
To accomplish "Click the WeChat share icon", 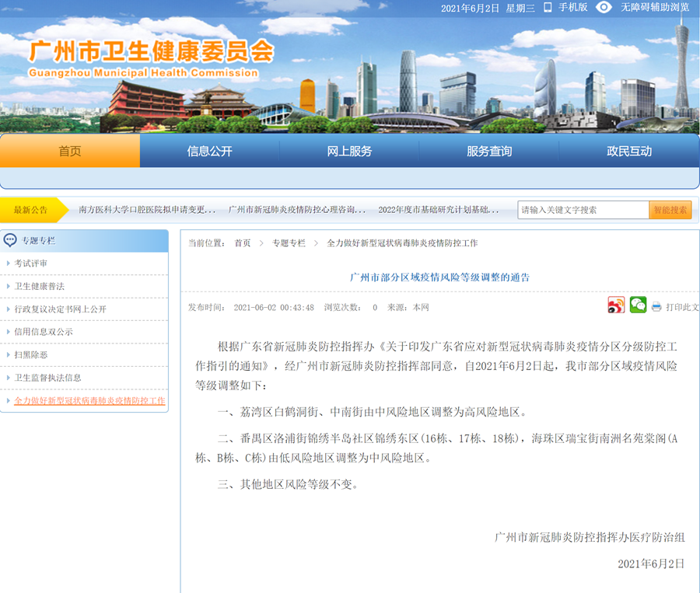I will click(638, 305).
